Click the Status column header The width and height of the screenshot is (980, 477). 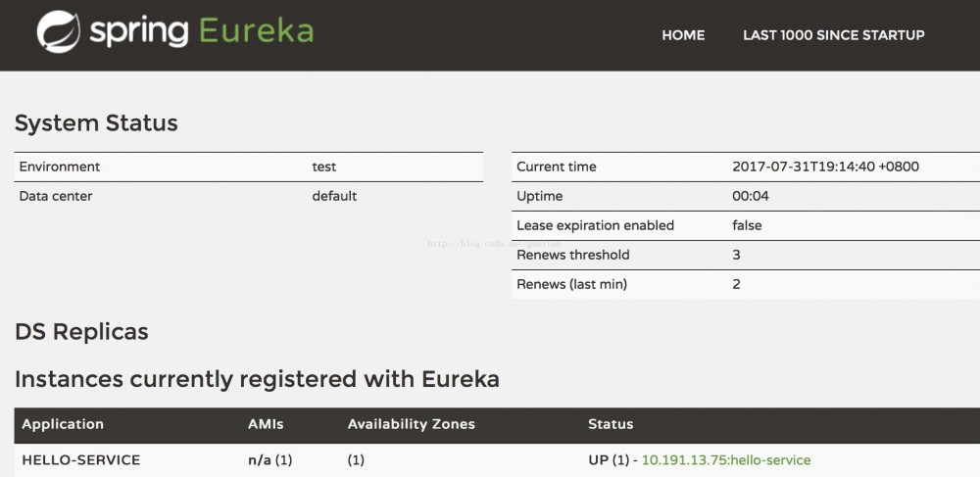pyautogui.click(x=611, y=424)
